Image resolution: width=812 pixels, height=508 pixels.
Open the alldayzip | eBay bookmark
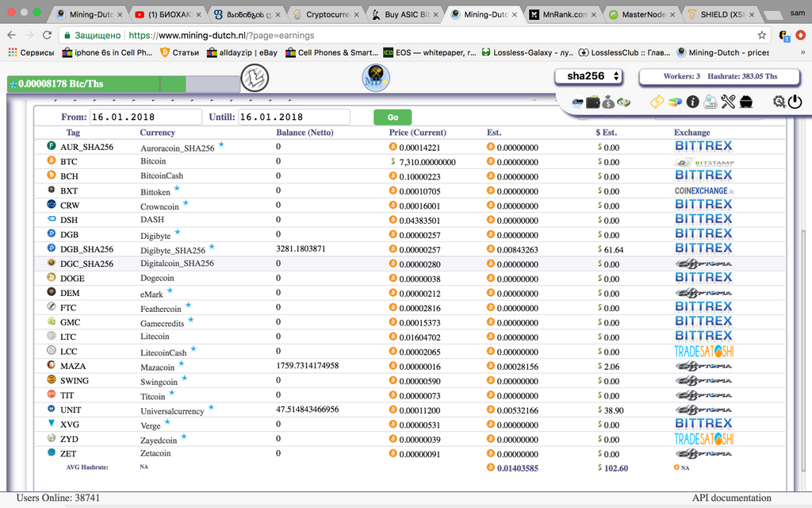pos(242,52)
